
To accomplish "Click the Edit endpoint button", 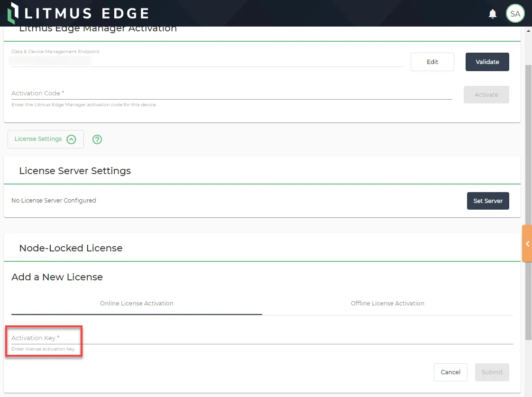I will coord(432,62).
